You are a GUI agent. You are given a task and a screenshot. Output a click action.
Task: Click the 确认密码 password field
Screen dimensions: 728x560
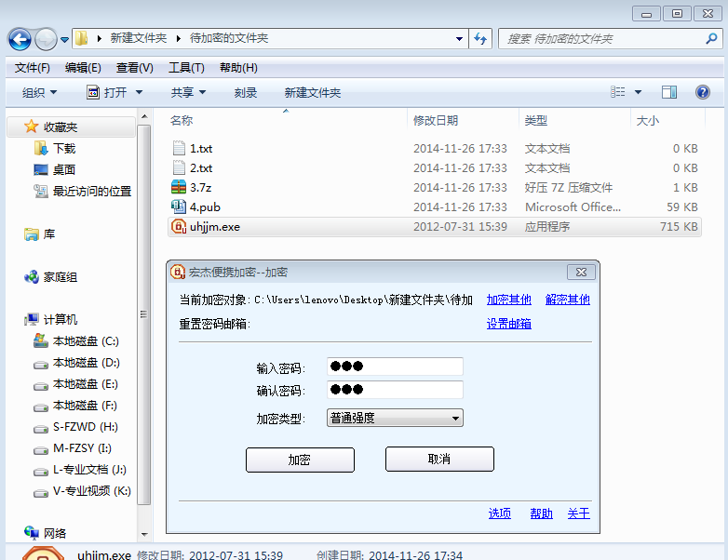click(395, 390)
